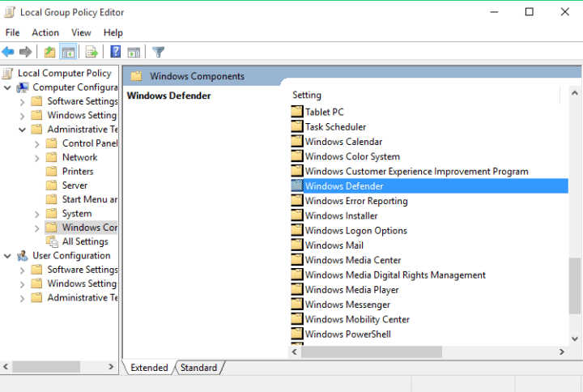Click the Filter funnel toolbar icon

pos(159,52)
